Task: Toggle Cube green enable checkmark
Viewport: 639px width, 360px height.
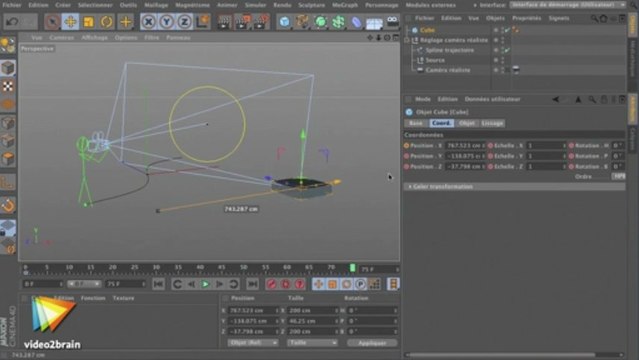Action: [507, 30]
